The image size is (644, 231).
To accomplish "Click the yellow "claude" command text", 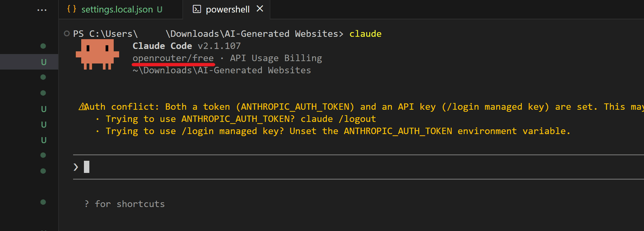I will point(365,34).
